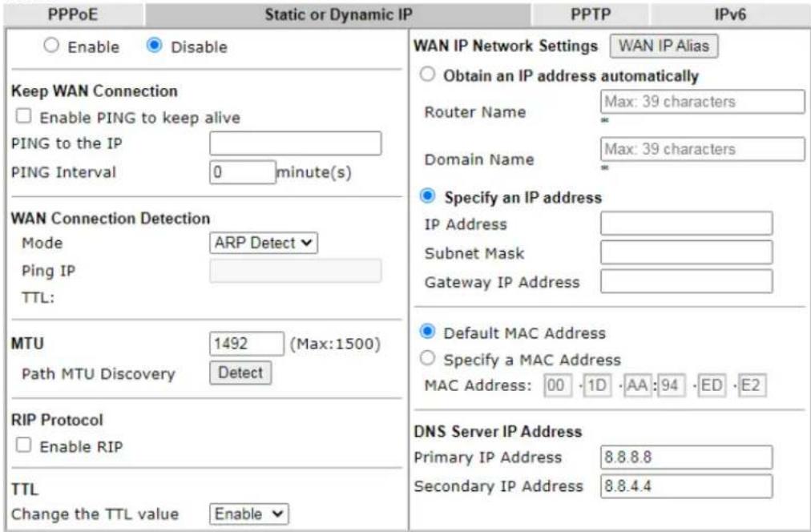The width and height of the screenshot is (811, 532).
Task: Select the Disable radio button
Action: 154,46
